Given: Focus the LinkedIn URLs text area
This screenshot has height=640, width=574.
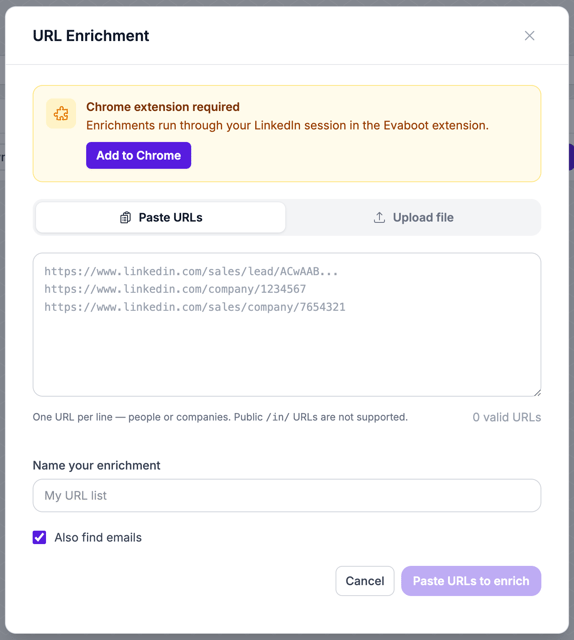Looking at the screenshot, I should click(287, 324).
